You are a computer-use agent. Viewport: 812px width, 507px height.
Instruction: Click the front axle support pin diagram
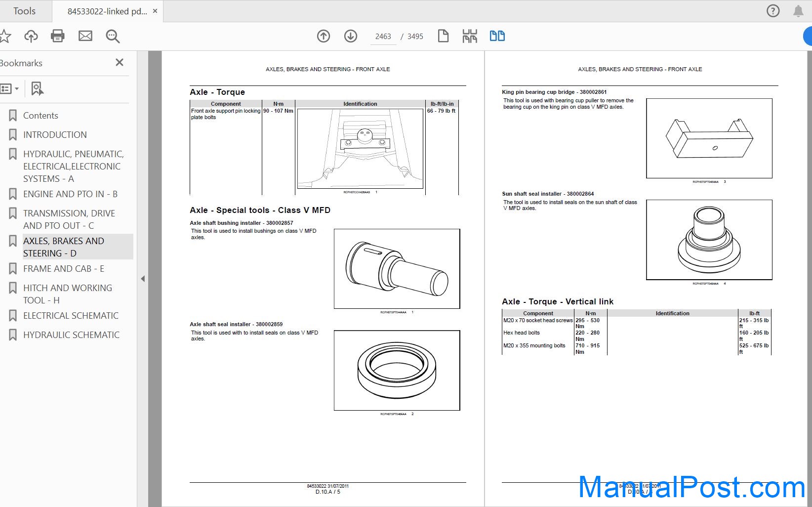pyautogui.click(x=360, y=149)
